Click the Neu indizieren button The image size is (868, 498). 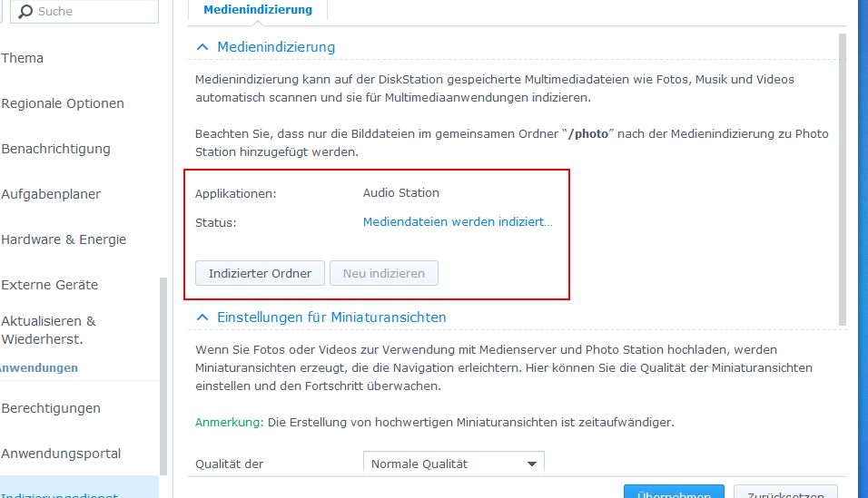(384, 273)
